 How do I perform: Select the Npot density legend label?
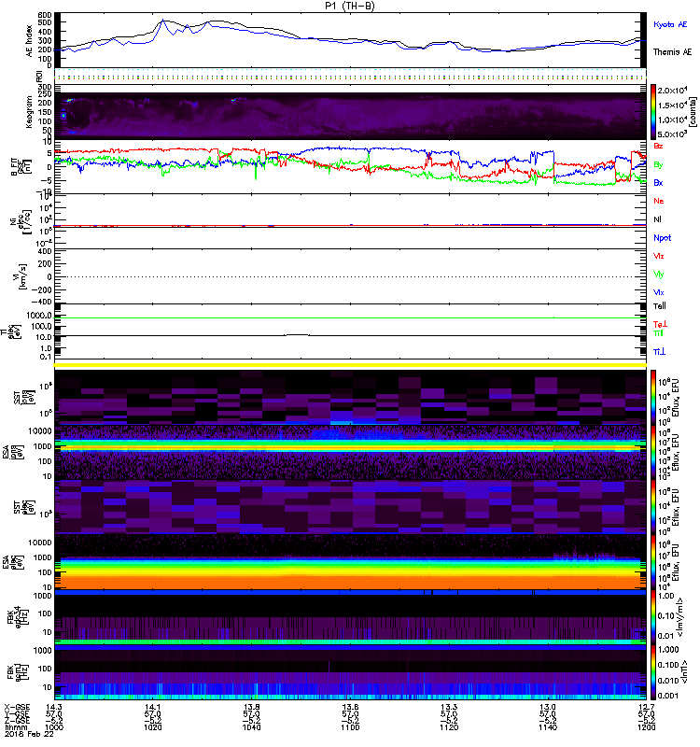[x=662, y=238]
